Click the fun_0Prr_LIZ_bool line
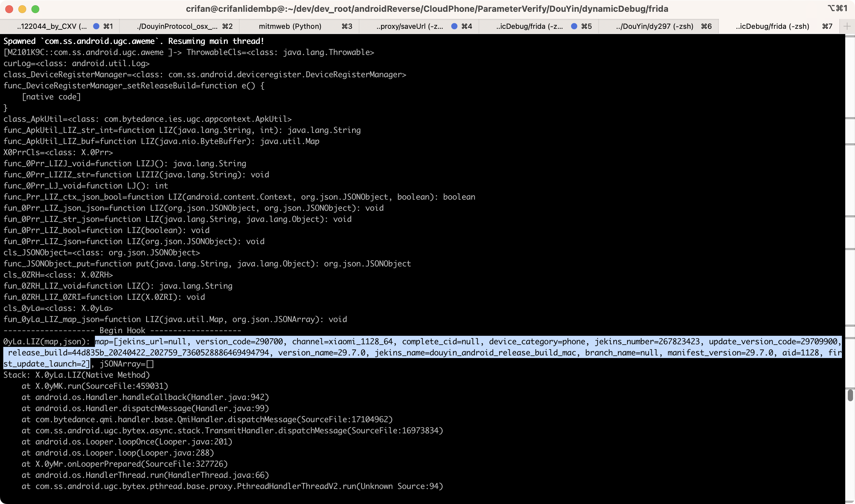Viewport: 855px width, 504px height. coord(106,230)
